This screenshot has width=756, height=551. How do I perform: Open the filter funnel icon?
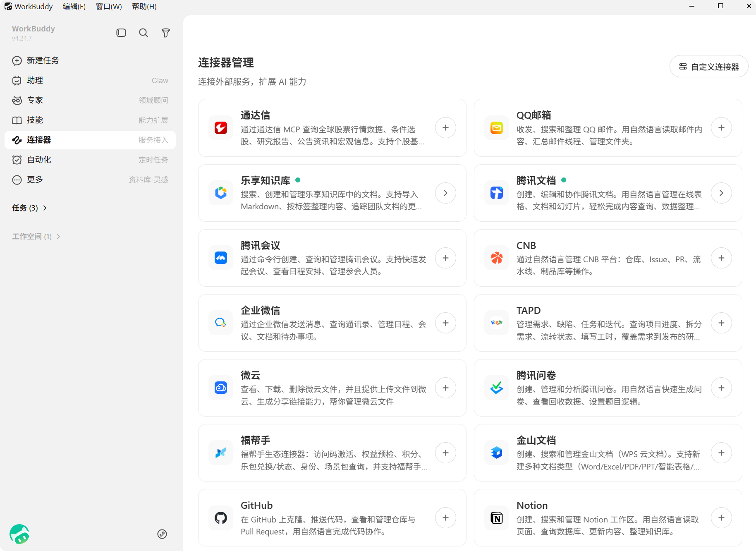166,33
